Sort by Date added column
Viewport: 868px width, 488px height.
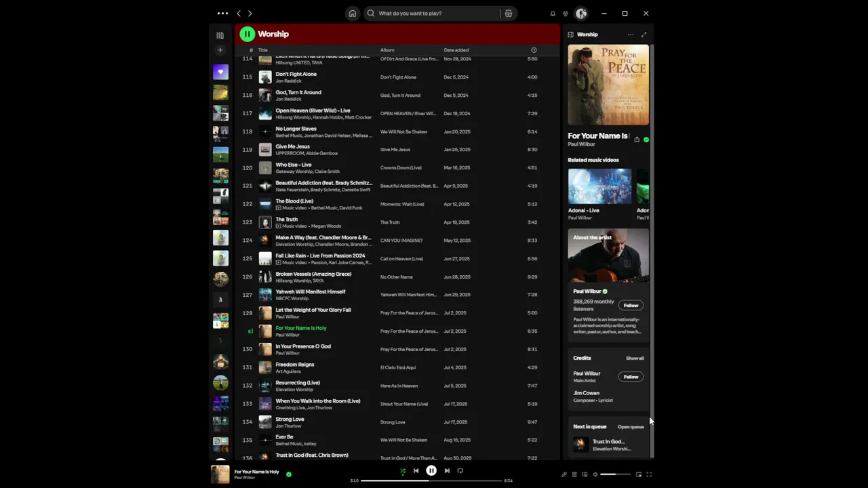click(x=456, y=50)
